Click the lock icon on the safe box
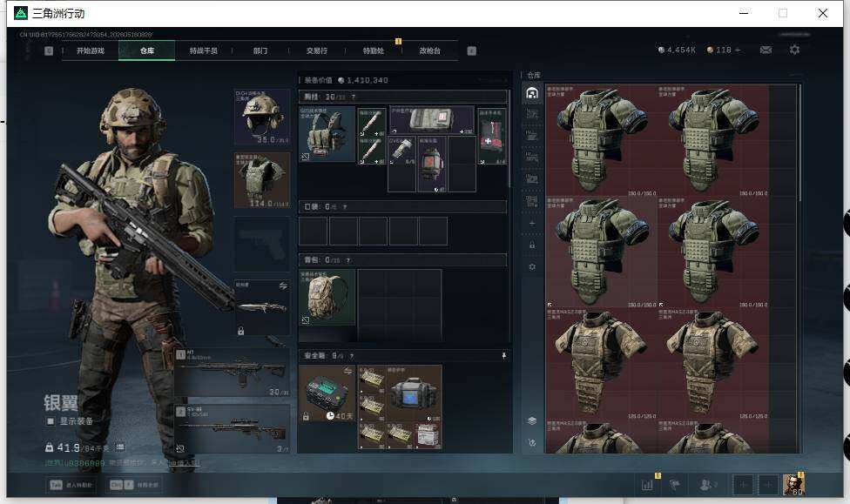This screenshot has width=850, height=504. [x=306, y=416]
